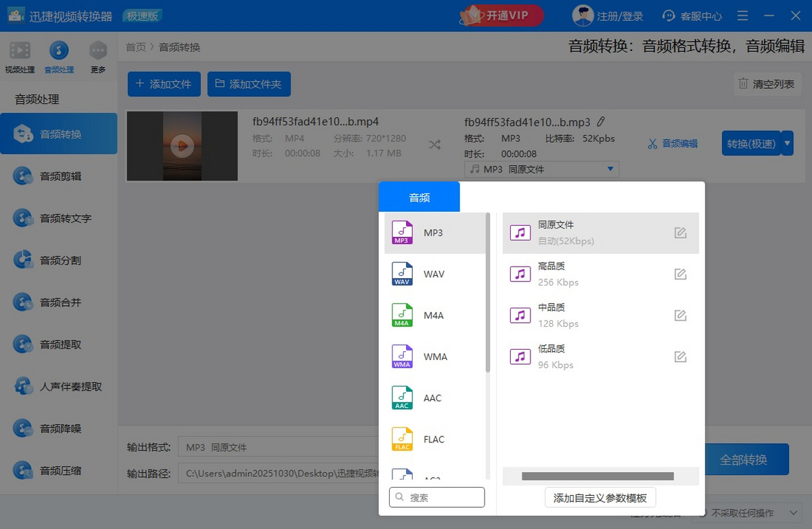Click 添加自定义参数模板 to add custom template

pyautogui.click(x=600, y=497)
